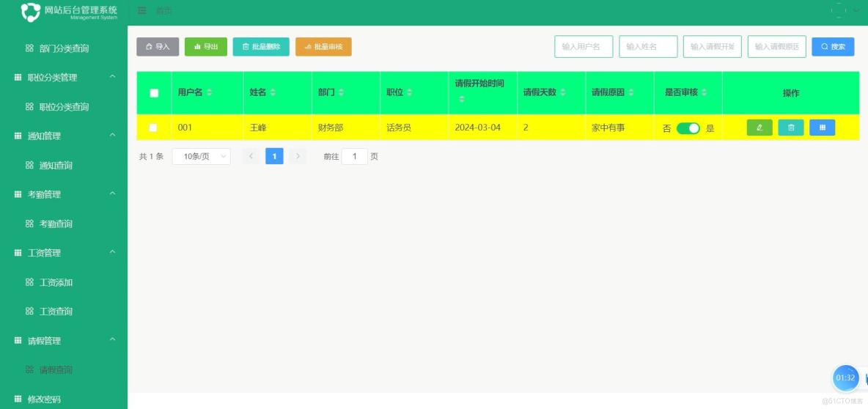The width and height of the screenshot is (868, 409).
Task: Toggle the select-all checkbox in table header
Action: (x=154, y=93)
